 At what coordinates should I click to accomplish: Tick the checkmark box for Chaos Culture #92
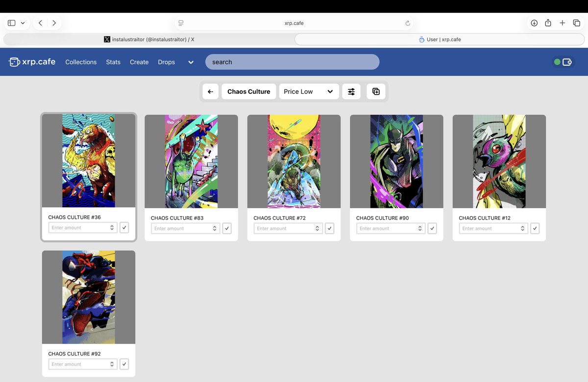pyautogui.click(x=124, y=364)
